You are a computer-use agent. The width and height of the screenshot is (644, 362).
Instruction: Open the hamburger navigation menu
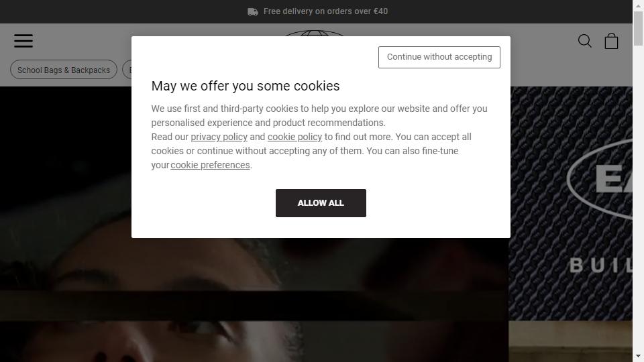(23, 41)
